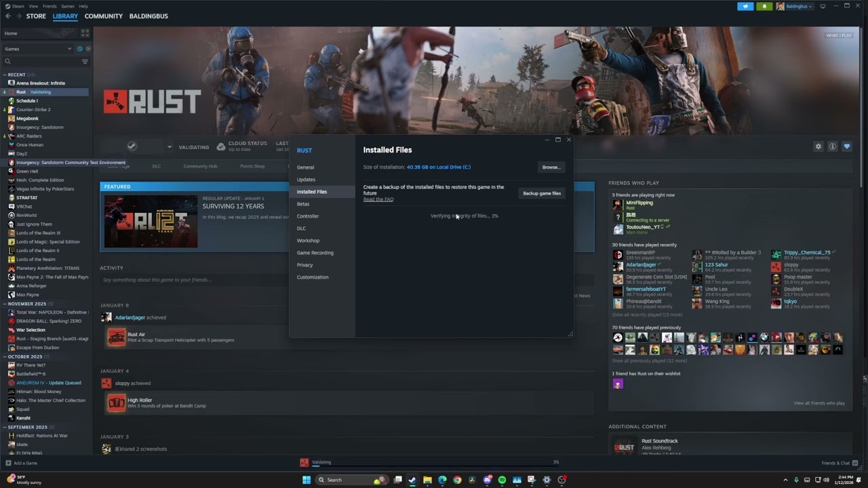This screenshot has width=868, height=488.
Task: Toggle Rust as favorite heart icon
Action: (846, 146)
